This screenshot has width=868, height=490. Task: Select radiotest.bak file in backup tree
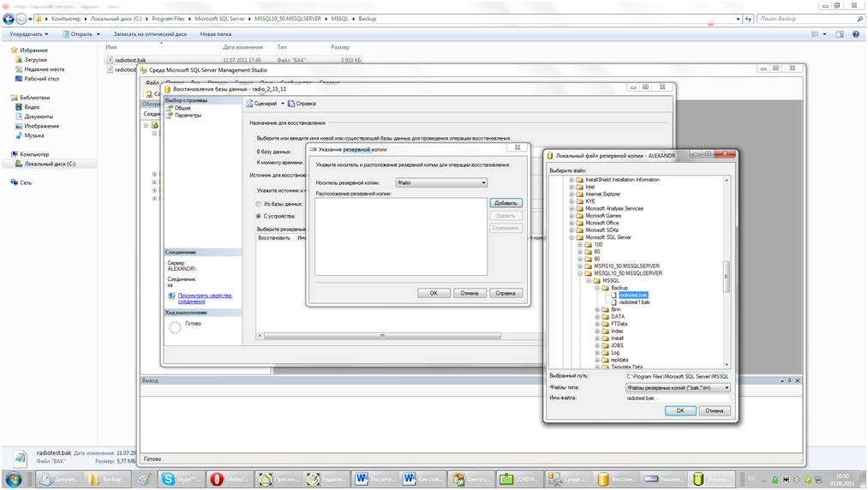pyautogui.click(x=633, y=295)
